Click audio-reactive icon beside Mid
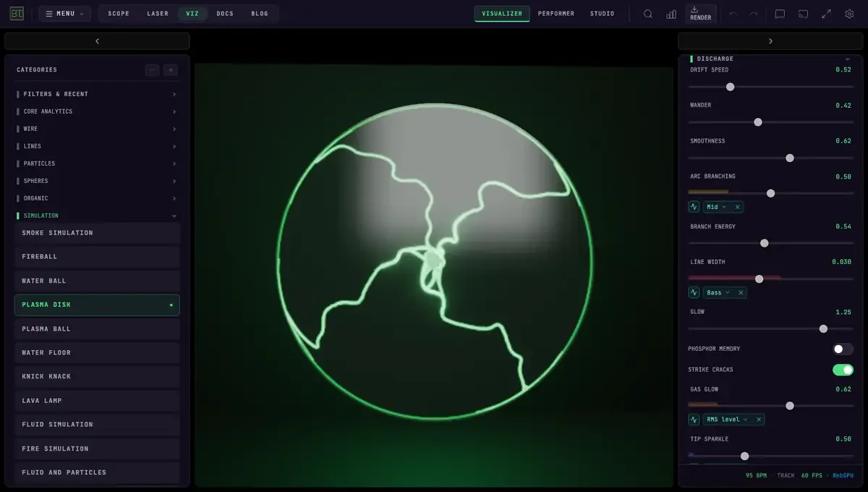 (x=694, y=207)
